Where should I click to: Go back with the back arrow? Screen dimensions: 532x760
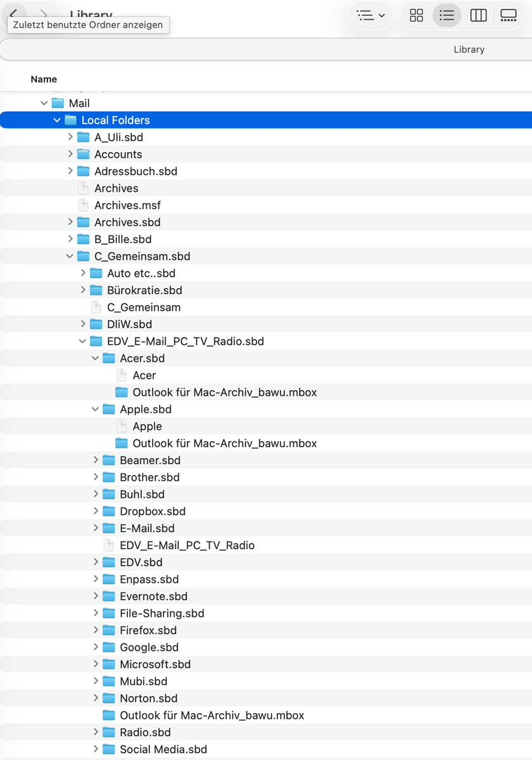coord(13,13)
